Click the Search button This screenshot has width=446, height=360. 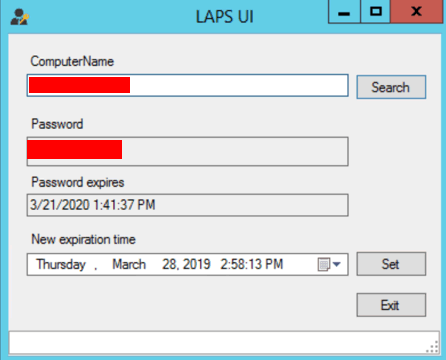(391, 87)
